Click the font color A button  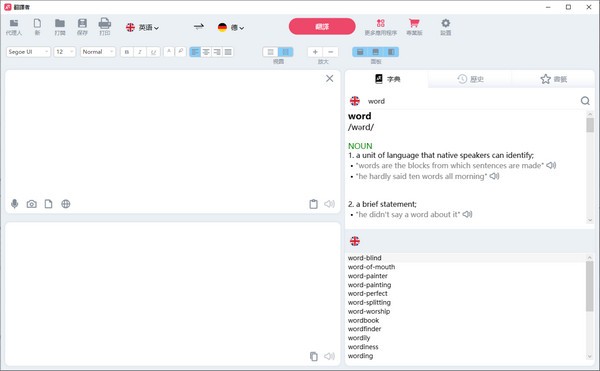click(x=169, y=52)
